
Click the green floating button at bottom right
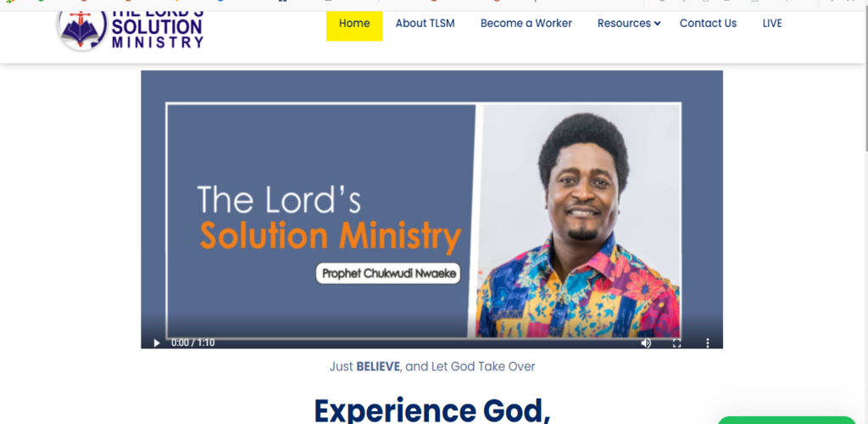[787, 420]
